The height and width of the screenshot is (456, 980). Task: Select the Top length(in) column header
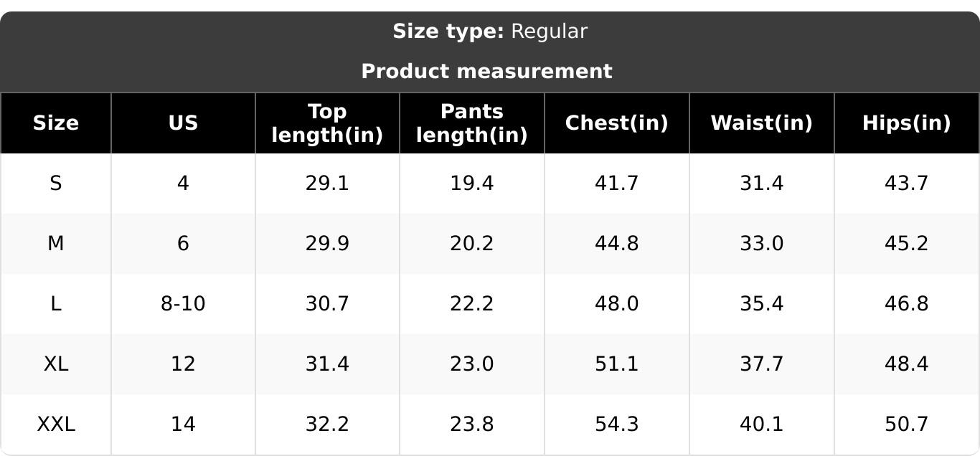327,123
